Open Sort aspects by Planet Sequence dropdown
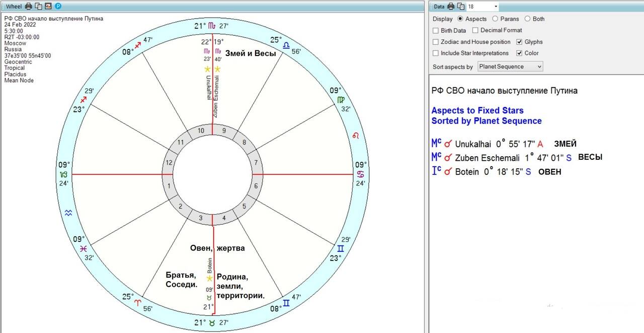The width and height of the screenshot is (644, 333). (x=510, y=66)
